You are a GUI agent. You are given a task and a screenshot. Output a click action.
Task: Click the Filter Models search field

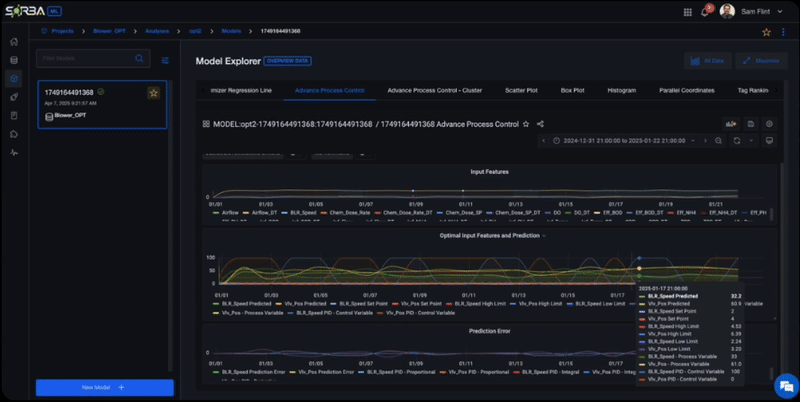click(84, 60)
